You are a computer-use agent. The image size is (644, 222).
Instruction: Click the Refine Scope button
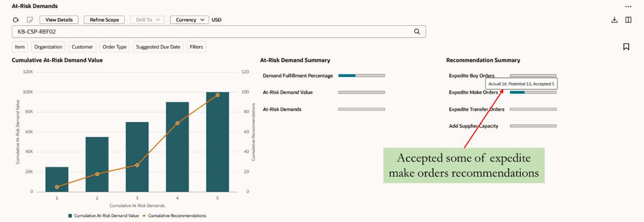tap(104, 20)
